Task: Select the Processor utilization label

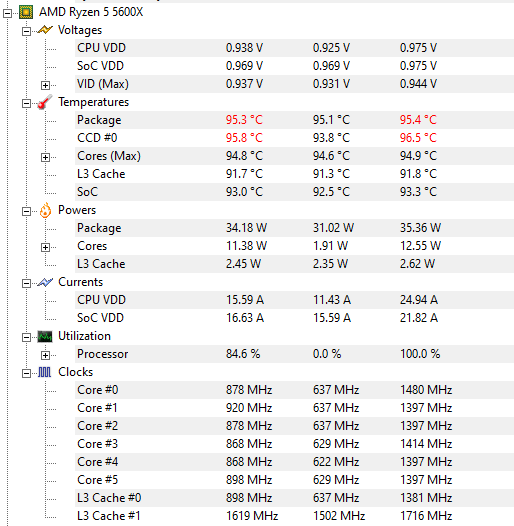Action: [x=102, y=354]
